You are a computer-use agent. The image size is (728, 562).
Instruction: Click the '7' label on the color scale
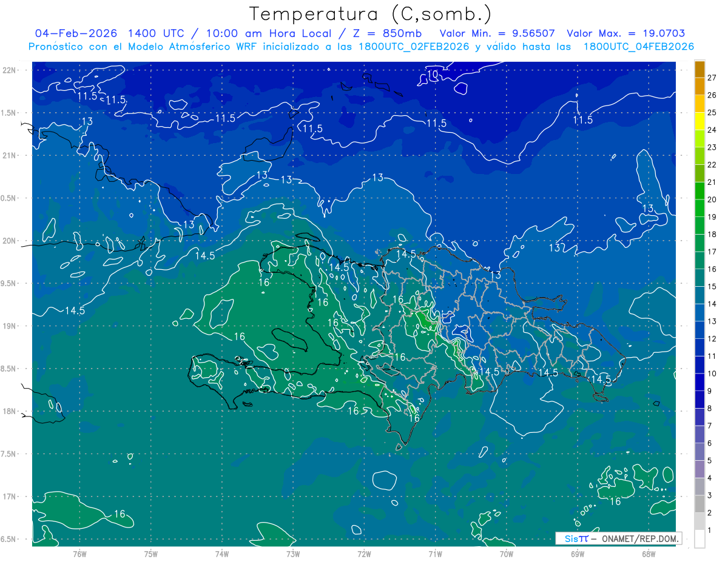pyautogui.click(x=710, y=426)
